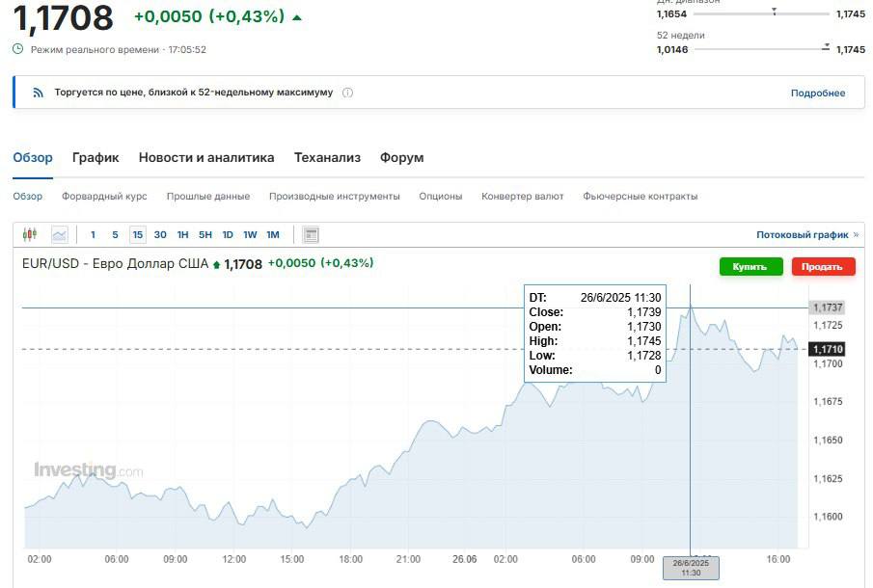
Task: Expand details with Подробнее link
Action: (817, 93)
